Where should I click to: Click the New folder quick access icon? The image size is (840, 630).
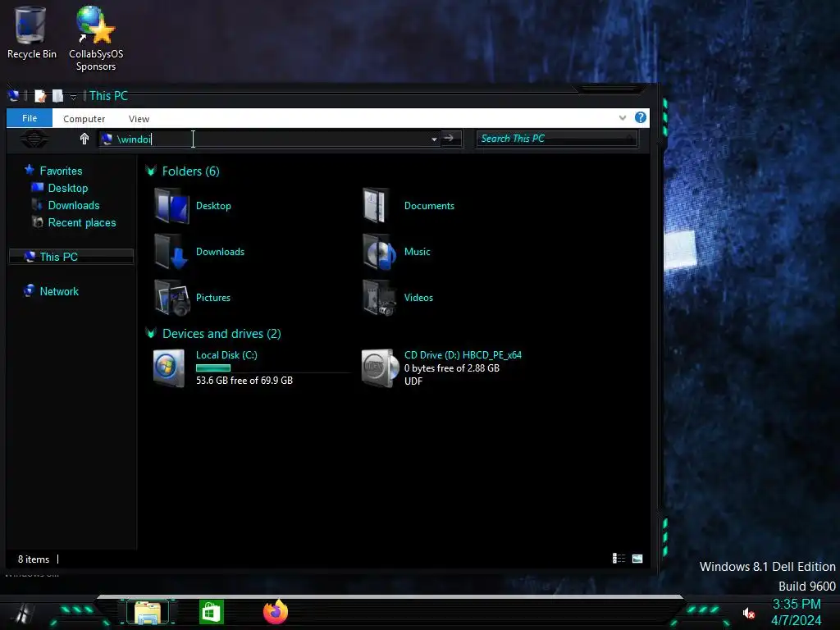[57, 96]
